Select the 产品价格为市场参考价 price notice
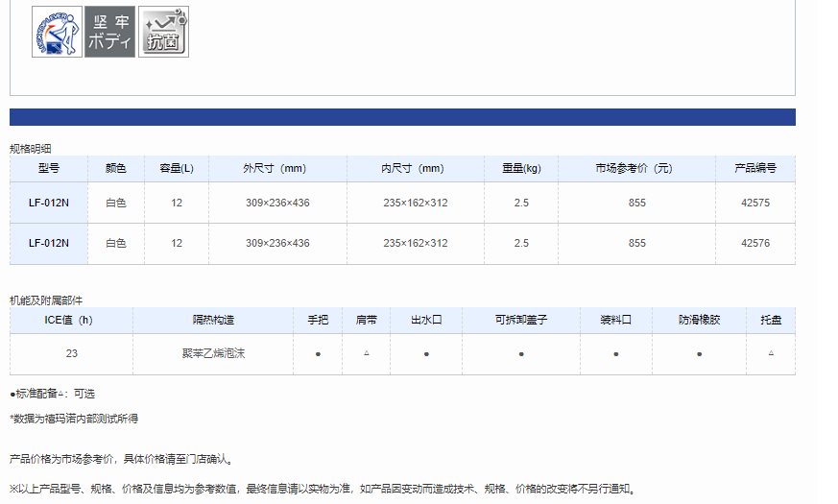 coord(121,459)
